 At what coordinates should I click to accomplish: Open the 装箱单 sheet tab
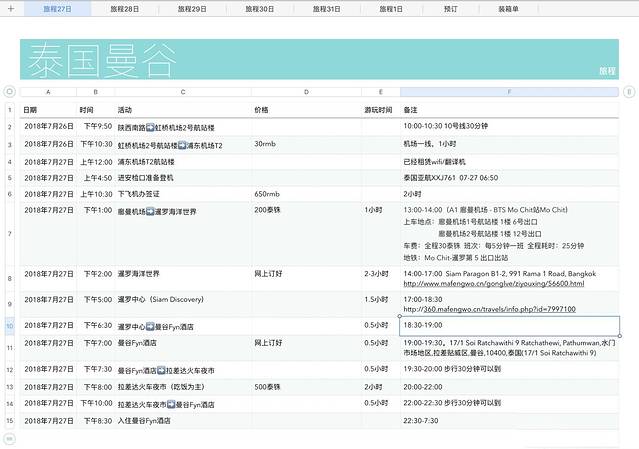[x=508, y=8]
